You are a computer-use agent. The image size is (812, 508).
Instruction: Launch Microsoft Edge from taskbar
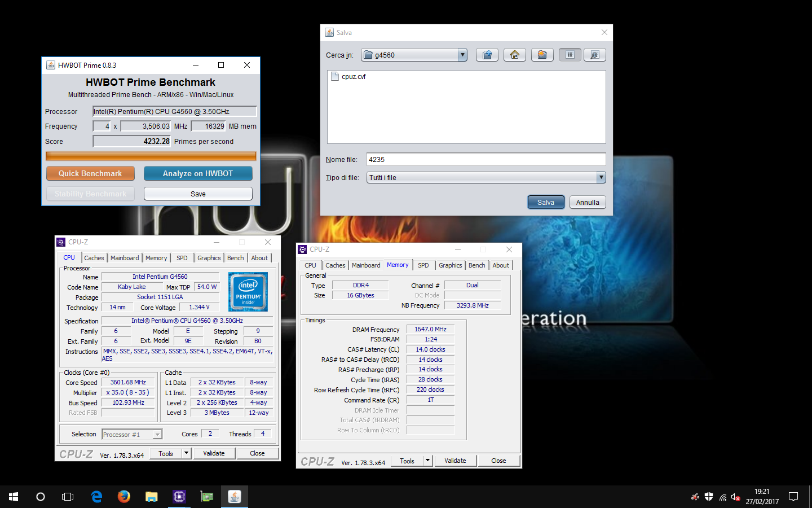96,497
